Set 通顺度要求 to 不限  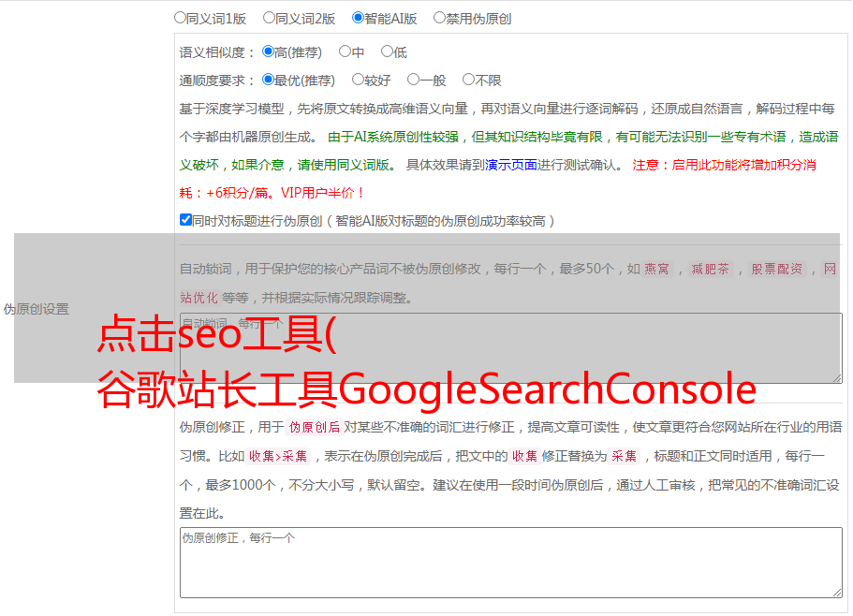coord(468,80)
